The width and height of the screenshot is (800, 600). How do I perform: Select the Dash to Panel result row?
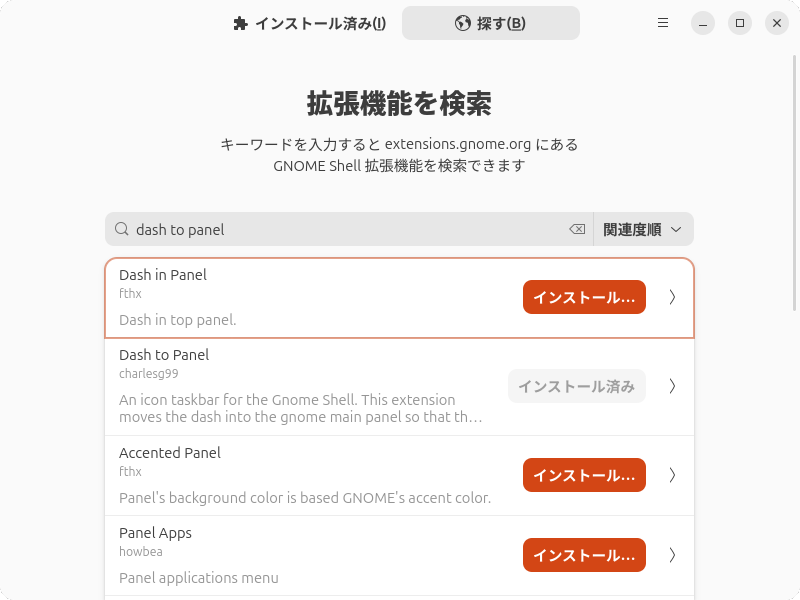300,386
